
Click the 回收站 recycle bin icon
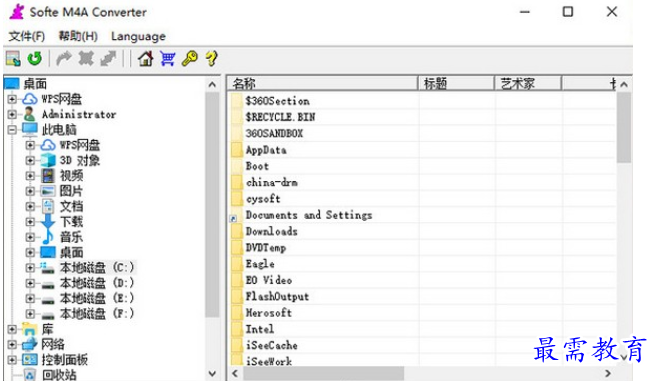(x=30, y=375)
